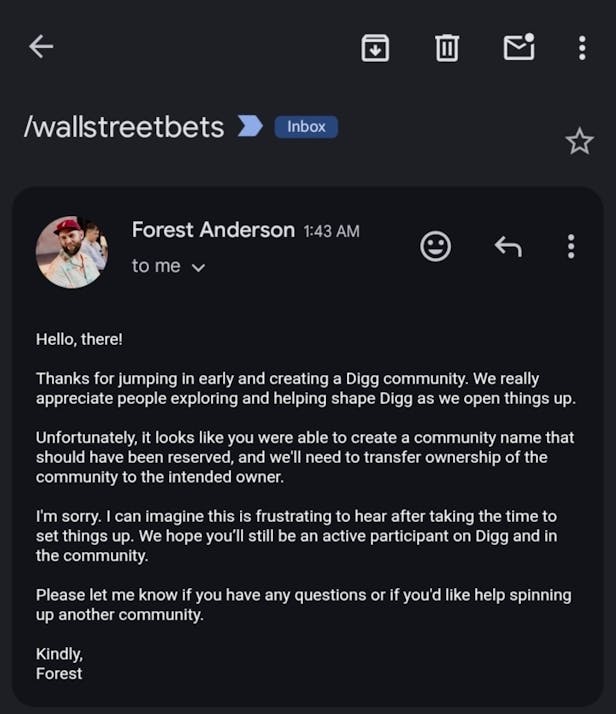Image resolution: width=616 pixels, height=714 pixels.
Task: Delete the email with trash icon
Action: (447, 47)
